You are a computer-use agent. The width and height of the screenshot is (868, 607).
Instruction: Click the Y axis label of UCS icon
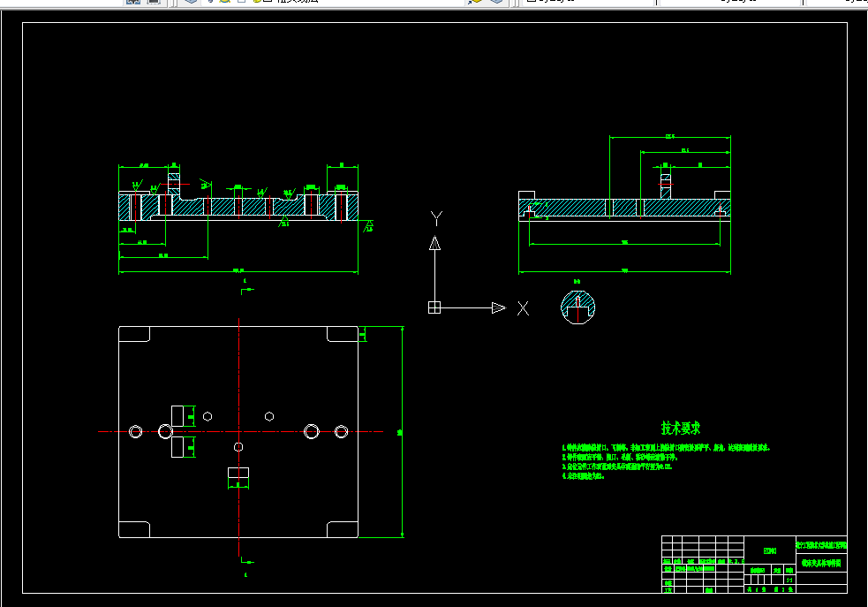(x=436, y=218)
